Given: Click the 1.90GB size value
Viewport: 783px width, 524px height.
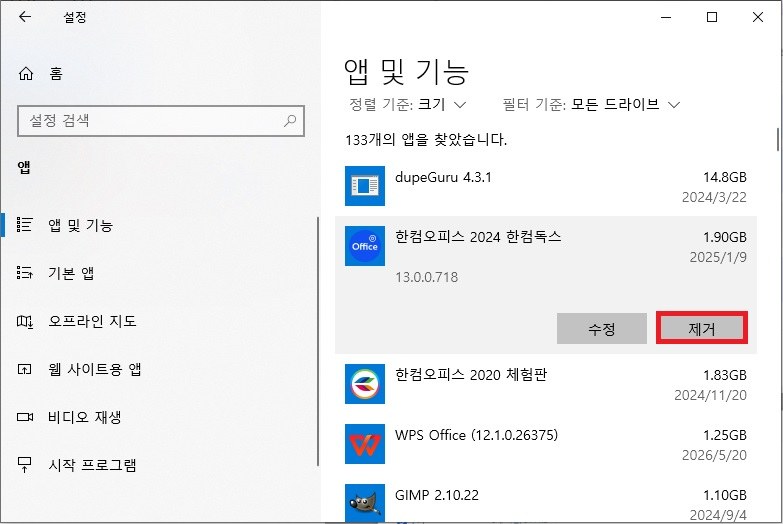Looking at the screenshot, I should pos(725,237).
